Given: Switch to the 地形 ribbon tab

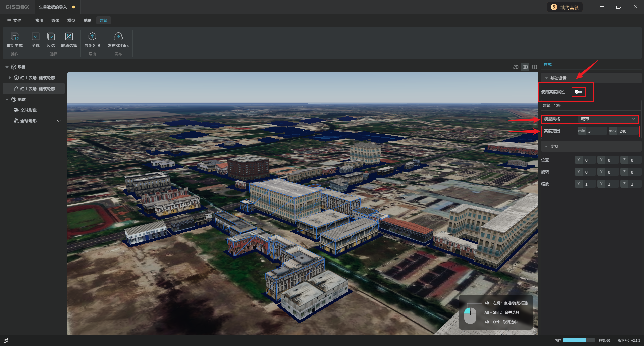Looking at the screenshot, I should pos(87,21).
